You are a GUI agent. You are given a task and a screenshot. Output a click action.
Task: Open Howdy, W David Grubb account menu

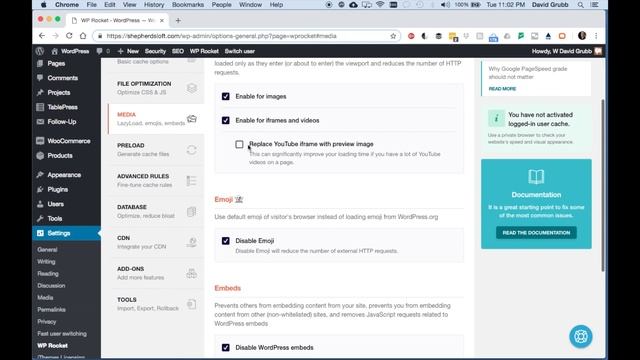pos(567,51)
